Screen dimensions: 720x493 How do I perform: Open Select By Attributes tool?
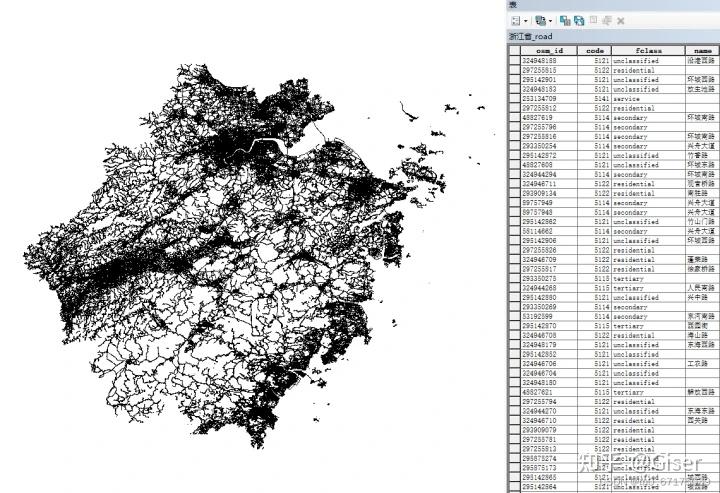[565, 21]
